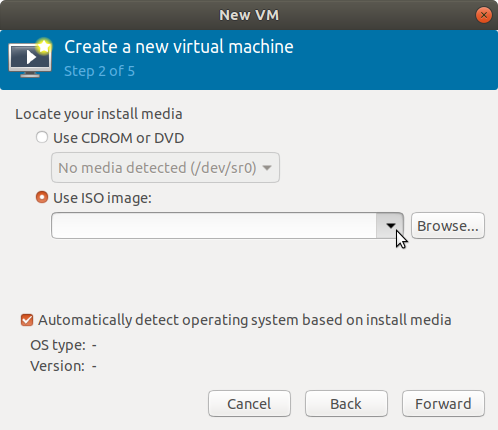
Task: Click the Create a new virtual machine heading
Action: pos(179,47)
